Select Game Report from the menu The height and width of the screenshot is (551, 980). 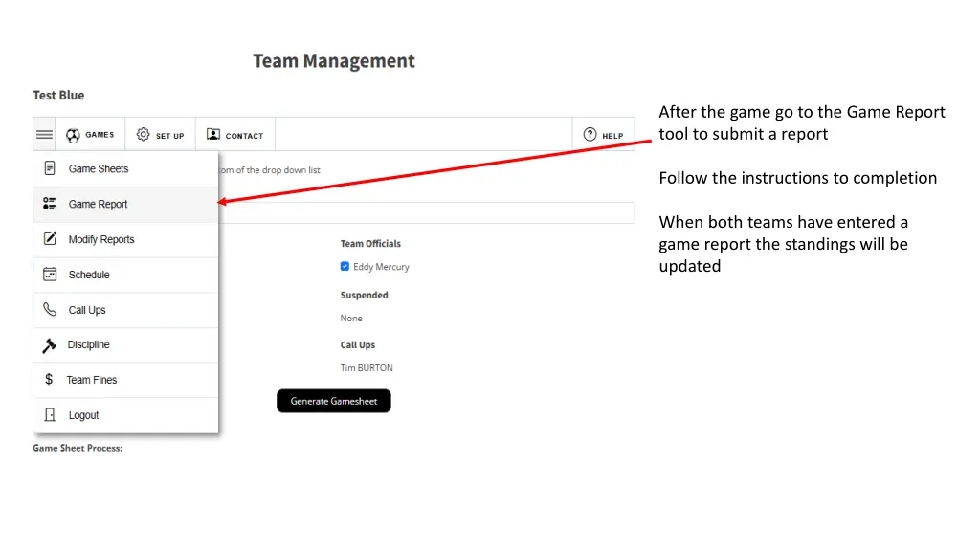125,205
